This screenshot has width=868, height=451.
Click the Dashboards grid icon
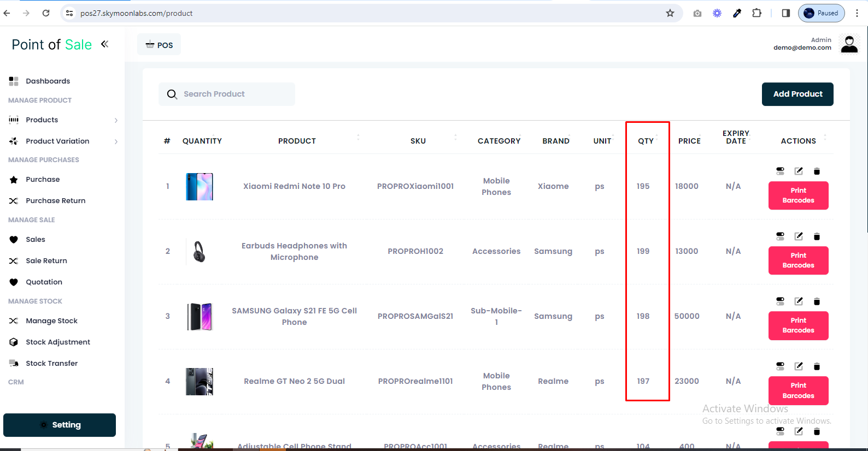[x=14, y=81]
